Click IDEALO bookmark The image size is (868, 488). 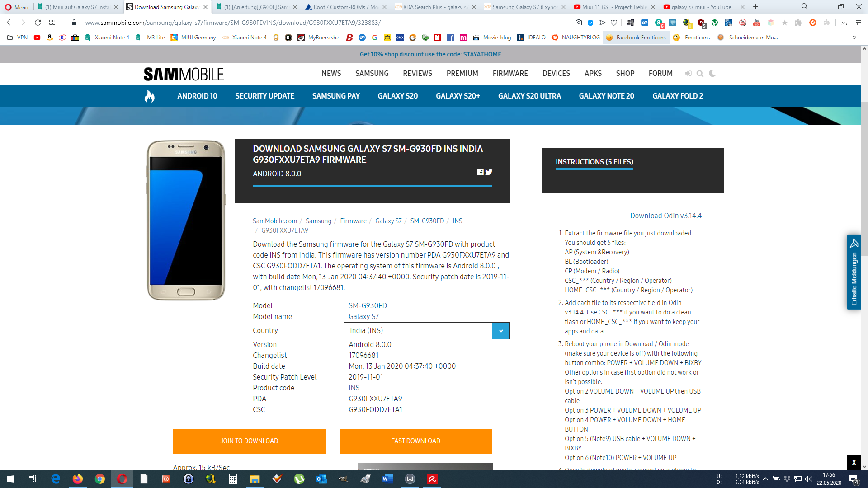pyautogui.click(x=531, y=38)
